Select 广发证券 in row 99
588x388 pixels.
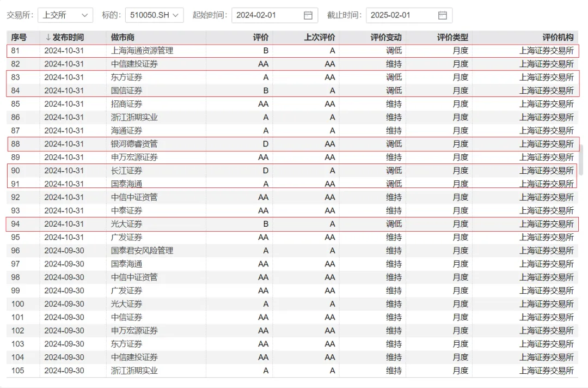(x=126, y=290)
